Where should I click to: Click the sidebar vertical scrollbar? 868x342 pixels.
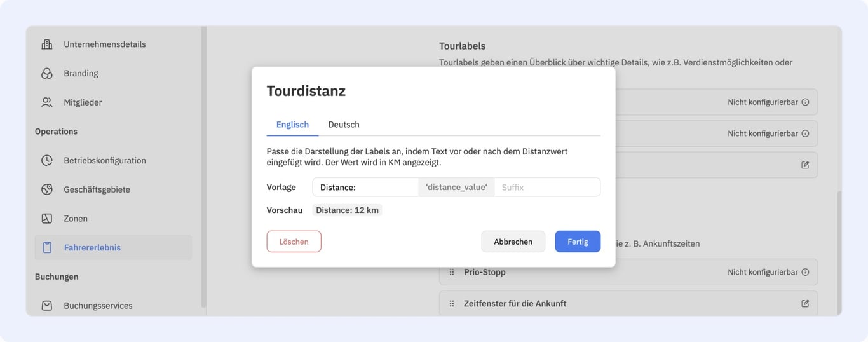(203, 167)
